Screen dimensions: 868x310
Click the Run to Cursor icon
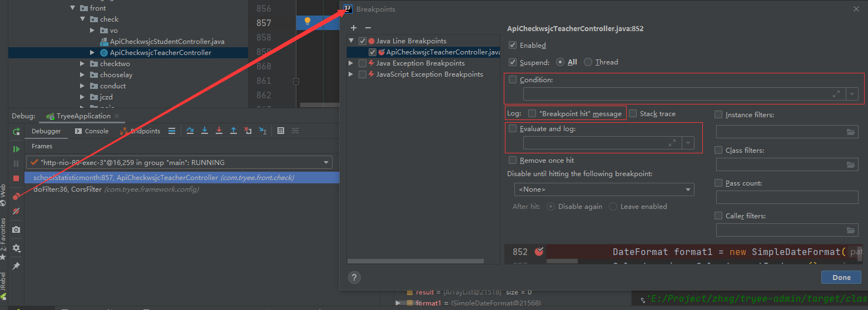pos(262,131)
